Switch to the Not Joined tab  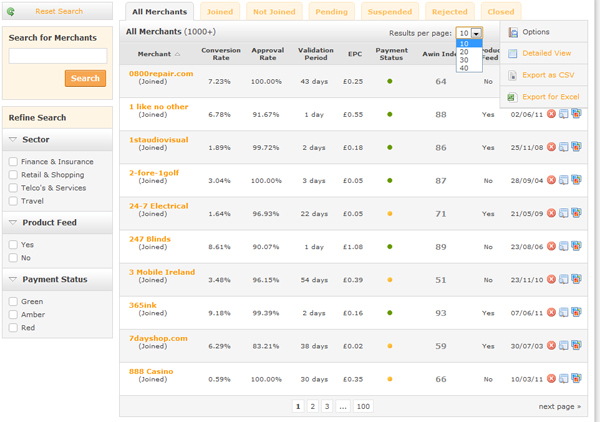[x=274, y=12]
